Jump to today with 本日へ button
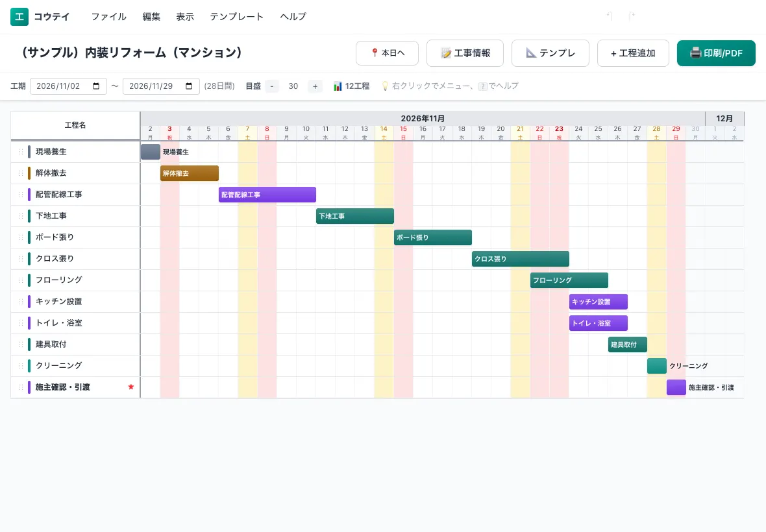Viewport: 766px width, 532px height. click(388, 53)
